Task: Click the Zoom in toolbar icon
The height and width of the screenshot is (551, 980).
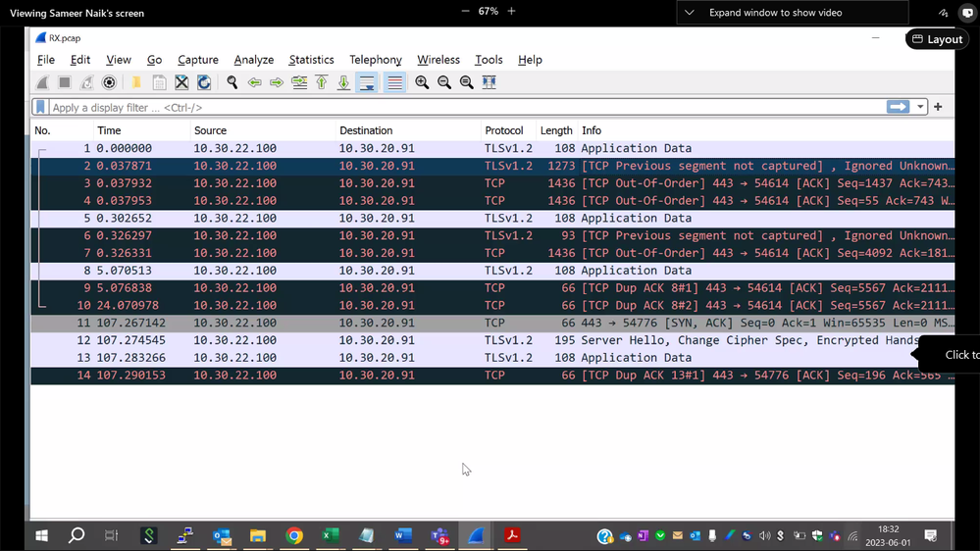Action: [422, 83]
